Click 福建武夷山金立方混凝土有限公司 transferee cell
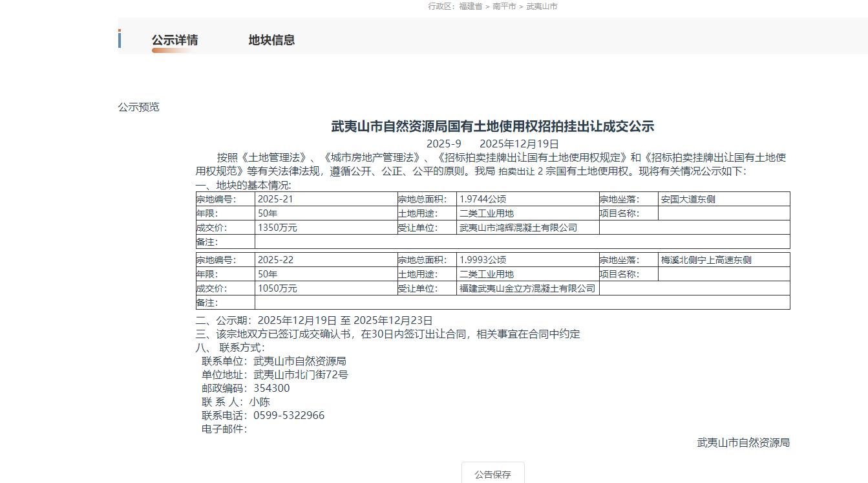 pos(527,288)
